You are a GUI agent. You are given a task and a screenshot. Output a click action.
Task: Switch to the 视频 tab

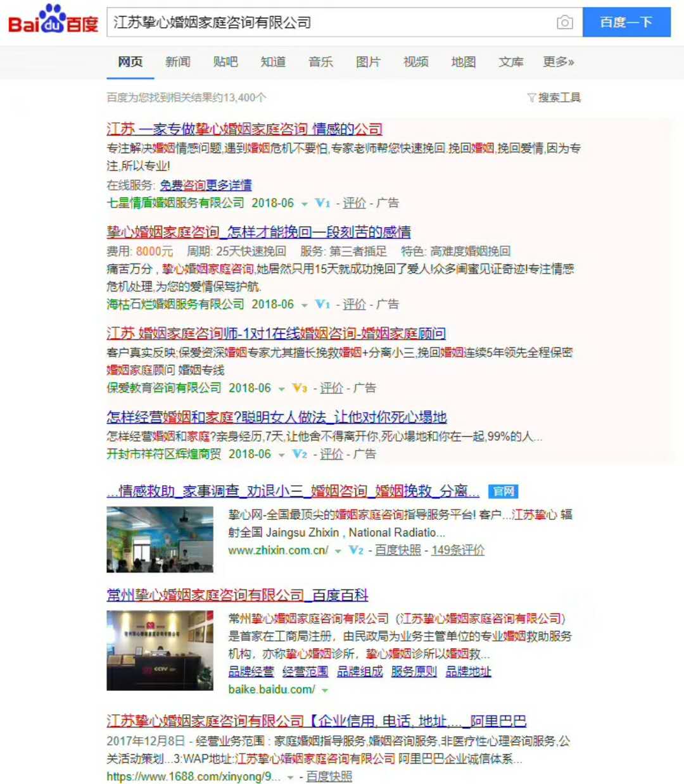[x=415, y=61]
